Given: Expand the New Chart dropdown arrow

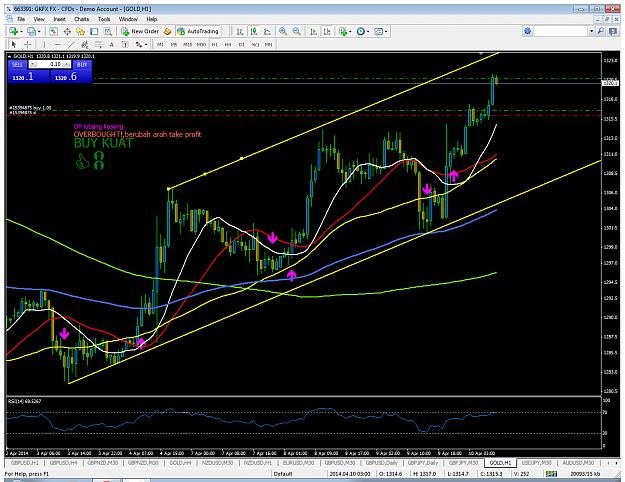Looking at the screenshot, I should pyautogui.click(x=21, y=31).
